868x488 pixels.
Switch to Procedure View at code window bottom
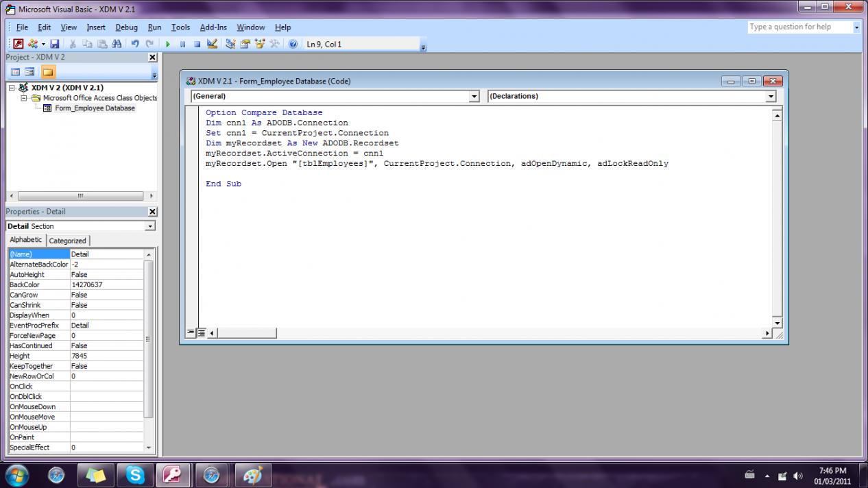click(191, 333)
